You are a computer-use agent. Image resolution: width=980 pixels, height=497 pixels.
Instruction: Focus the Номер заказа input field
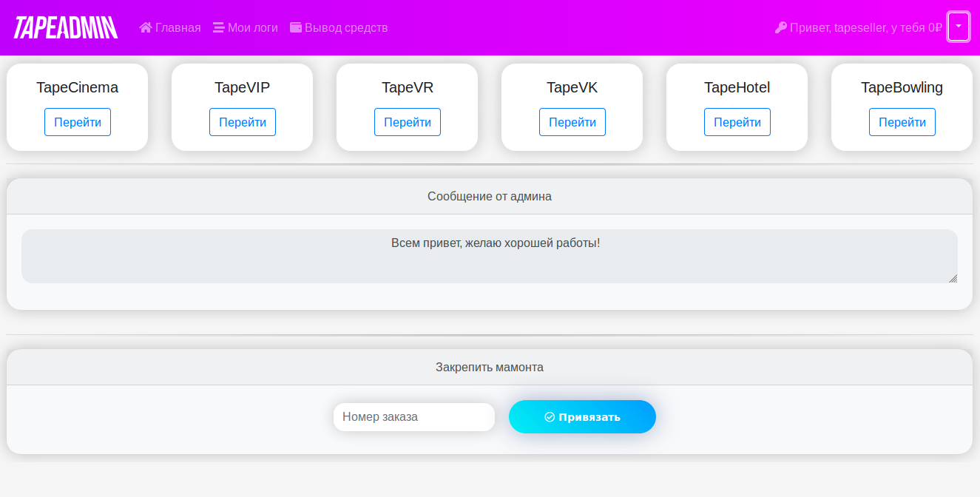pyautogui.click(x=413, y=417)
